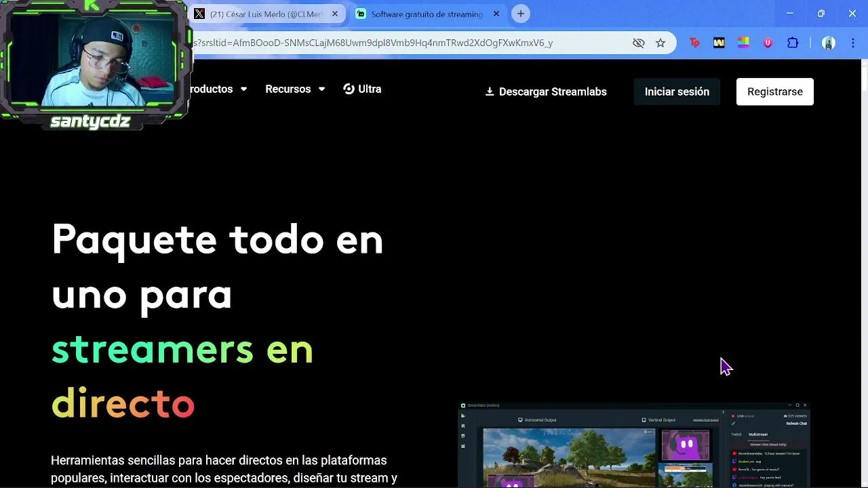Open a new tab with plus button

pyautogui.click(x=521, y=14)
